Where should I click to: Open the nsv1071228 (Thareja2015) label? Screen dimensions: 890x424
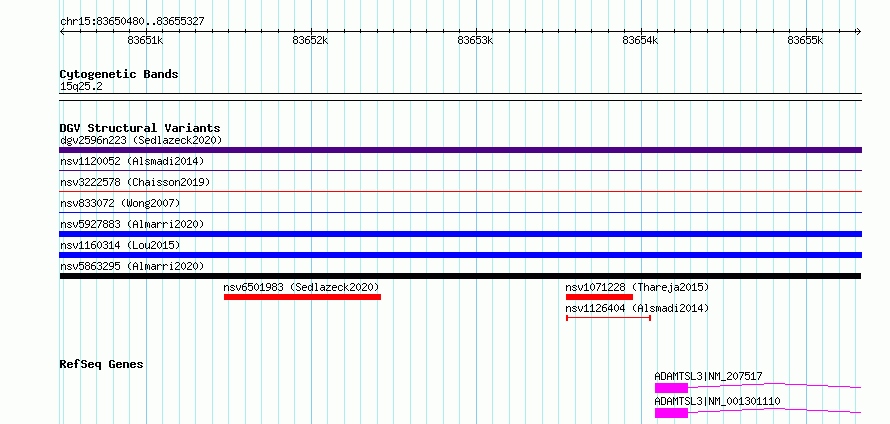pyautogui.click(x=637, y=287)
